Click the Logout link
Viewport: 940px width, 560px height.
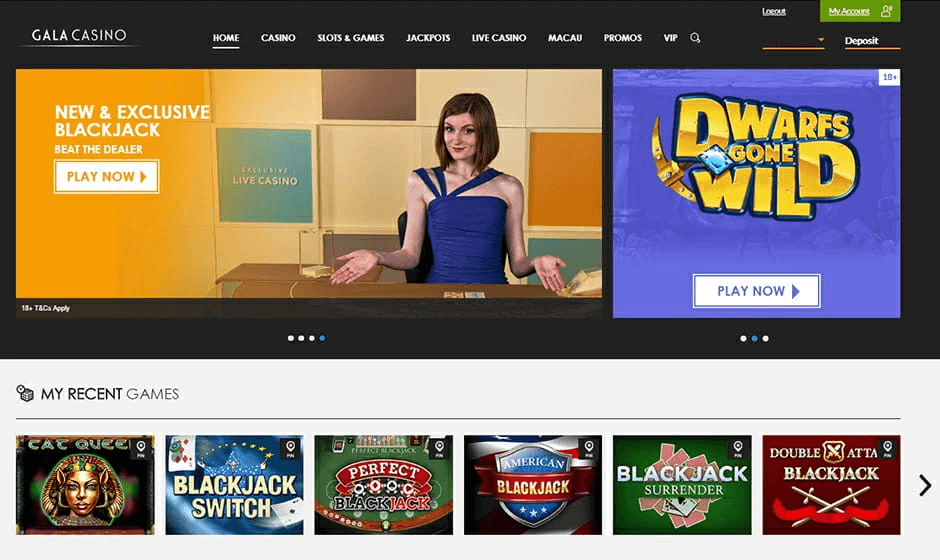tap(773, 11)
